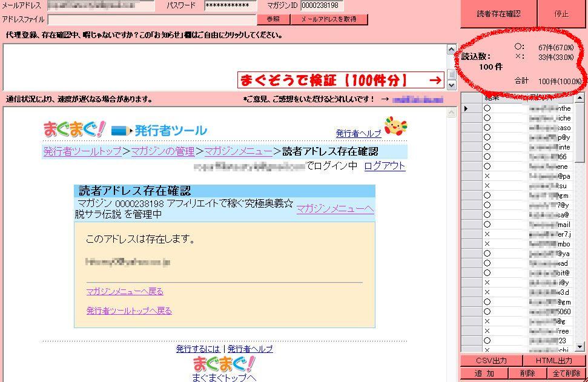Viewport: 588px width, 382px height.
Task: Focus the マガジンID input field
Action: (x=322, y=5)
